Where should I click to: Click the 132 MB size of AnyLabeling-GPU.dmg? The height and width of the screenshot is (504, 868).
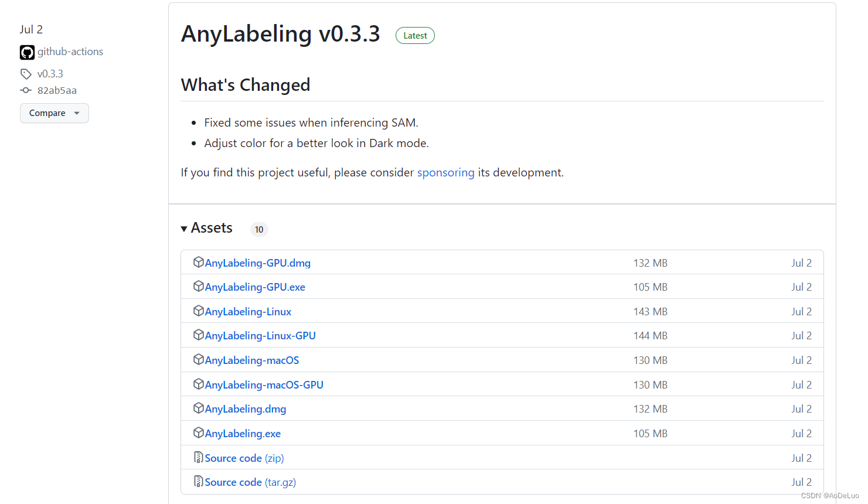coord(651,263)
